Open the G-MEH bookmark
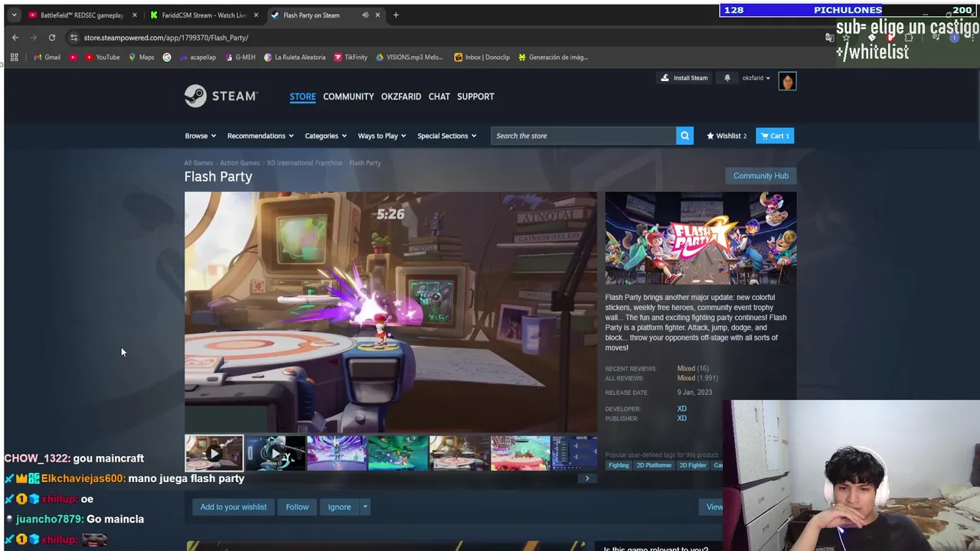980x551 pixels. (240, 57)
